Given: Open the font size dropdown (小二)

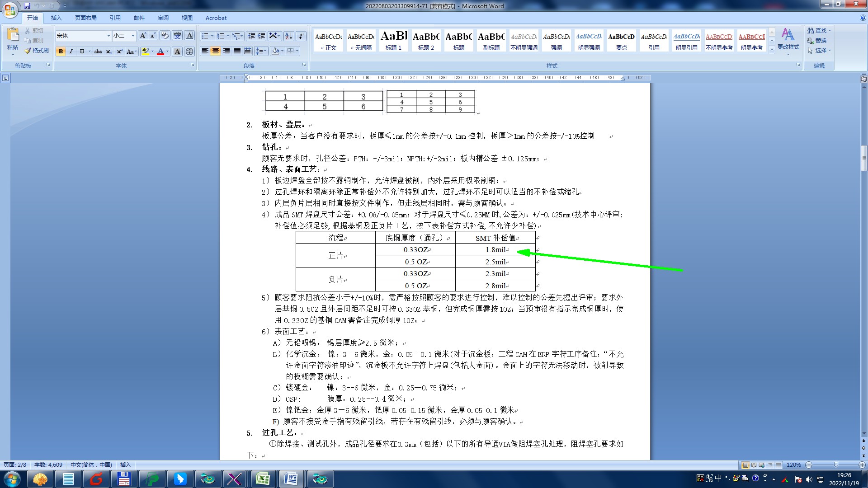Looking at the screenshot, I should point(133,36).
